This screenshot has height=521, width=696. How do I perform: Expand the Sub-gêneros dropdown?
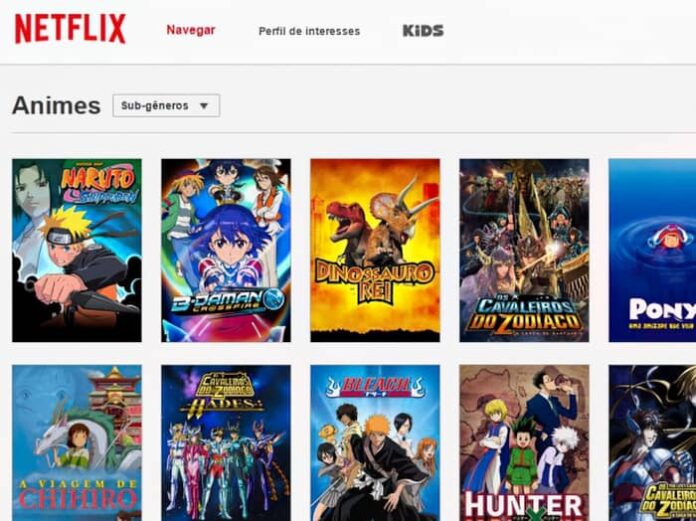[x=166, y=106]
